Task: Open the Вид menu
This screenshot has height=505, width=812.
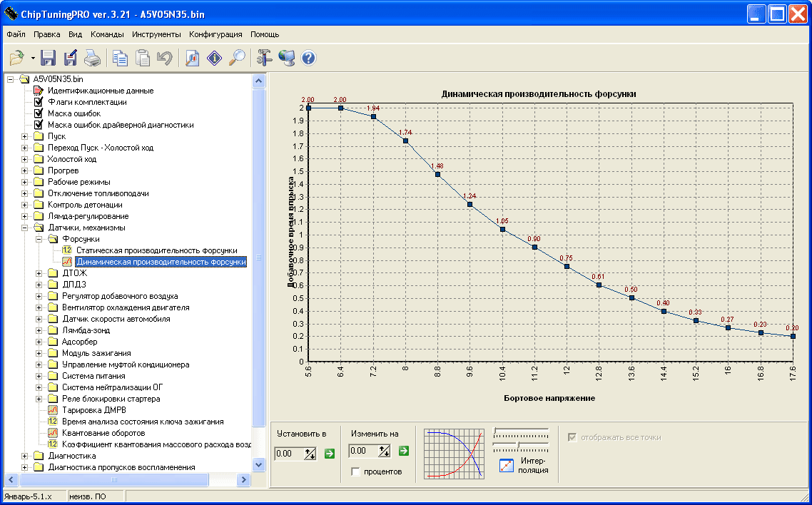Action: [x=76, y=35]
